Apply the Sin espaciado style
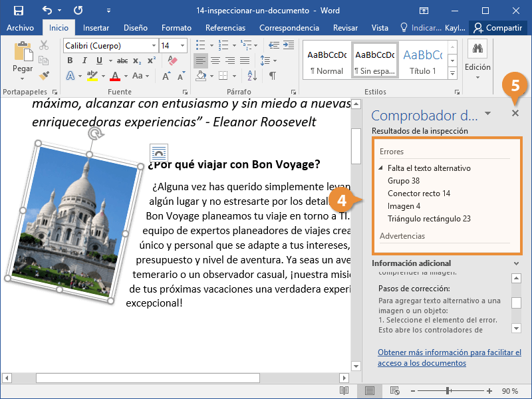 tap(375, 61)
